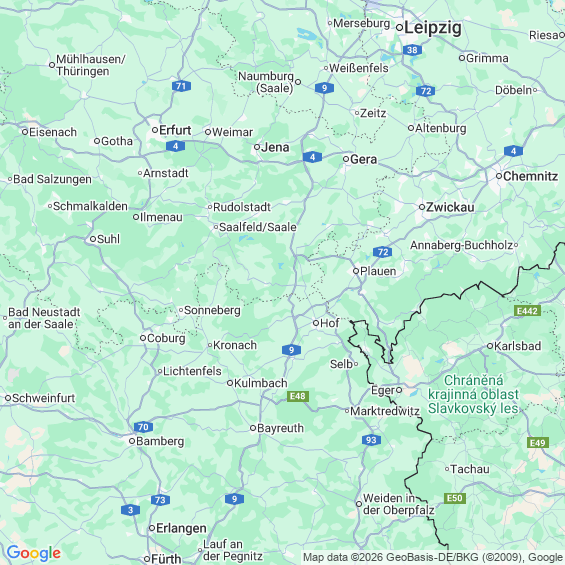Click Chráněná krajinná oblast Slavkovský les label
The width and height of the screenshot is (565, 565).
(x=473, y=395)
